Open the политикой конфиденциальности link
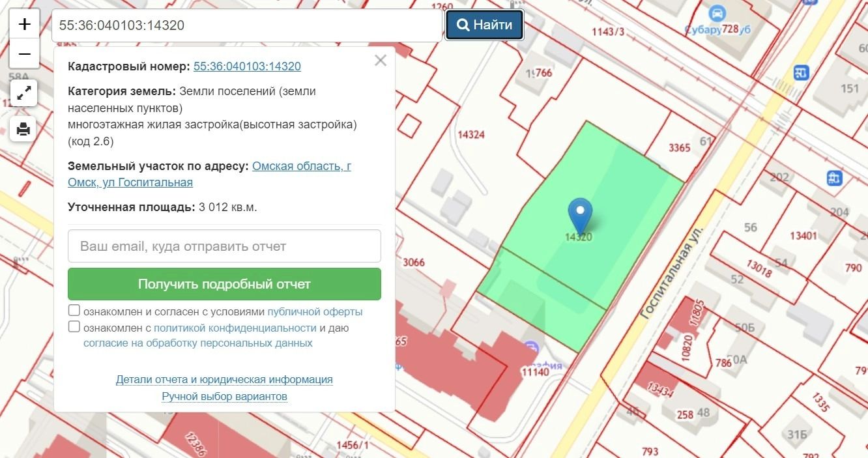The height and width of the screenshot is (458, 868). coord(235,328)
